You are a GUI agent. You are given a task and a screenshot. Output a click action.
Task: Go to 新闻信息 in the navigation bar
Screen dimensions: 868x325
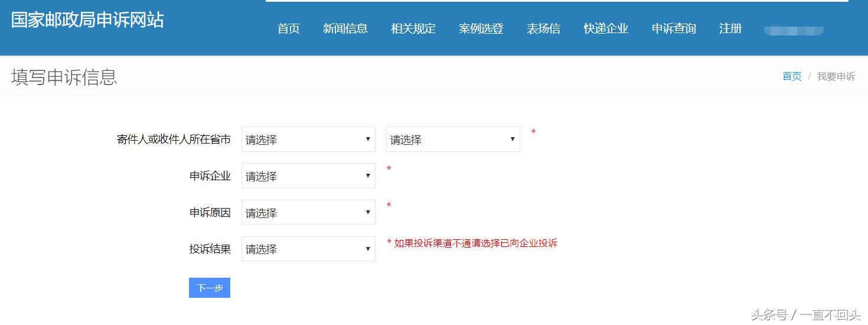(345, 28)
